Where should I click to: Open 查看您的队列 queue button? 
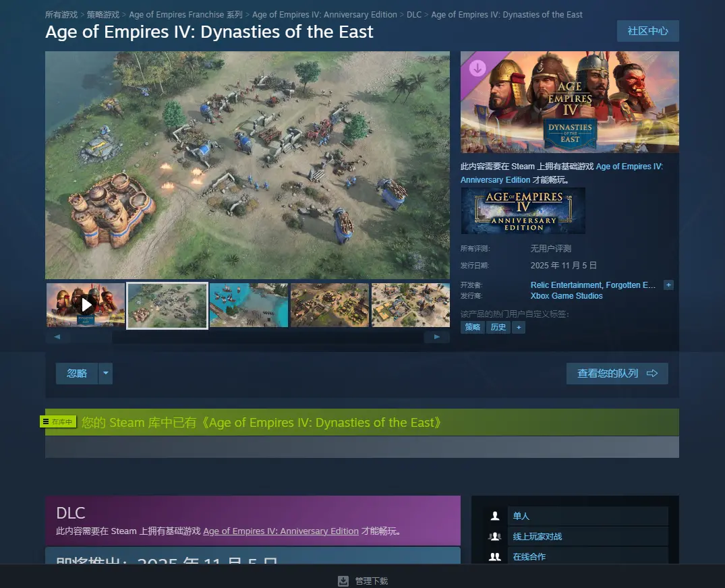(616, 374)
